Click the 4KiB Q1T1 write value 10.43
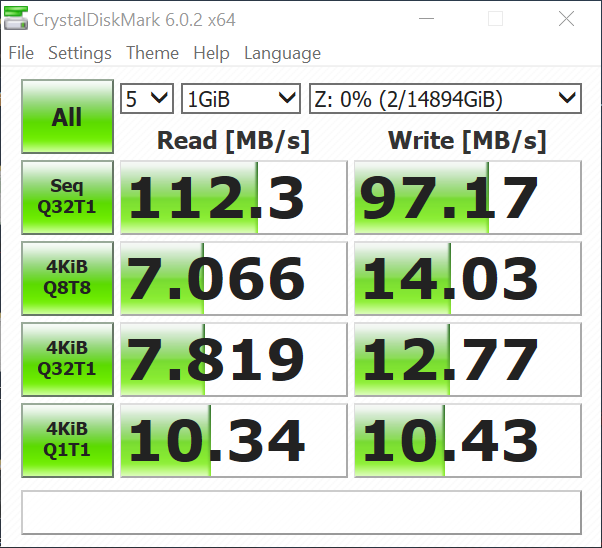The height and width of the screenshot is (548, 602). click(x=468, y=440)
